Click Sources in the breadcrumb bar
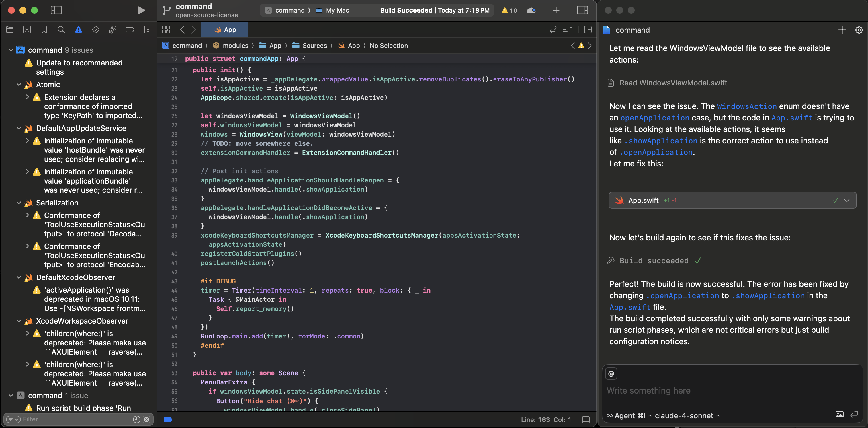Screen dimensions: 868x428 [314, 46]
